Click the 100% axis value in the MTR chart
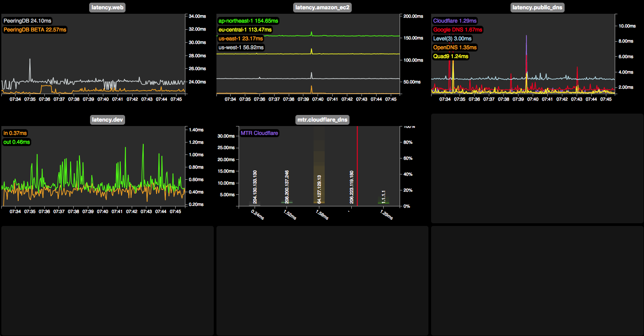This screenshot has height=336, width=644. 408,126
